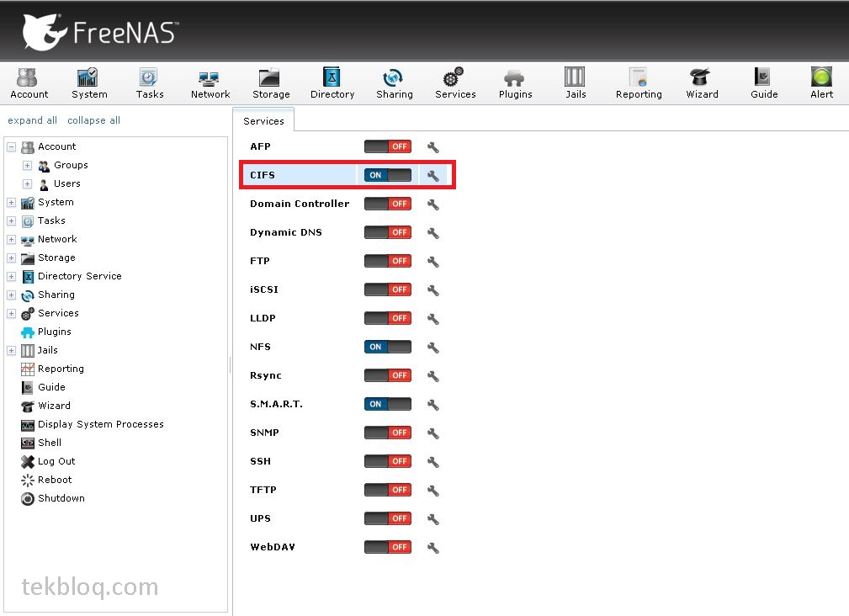
Task: Expand the Services tree node
Action: click(12, 313)
